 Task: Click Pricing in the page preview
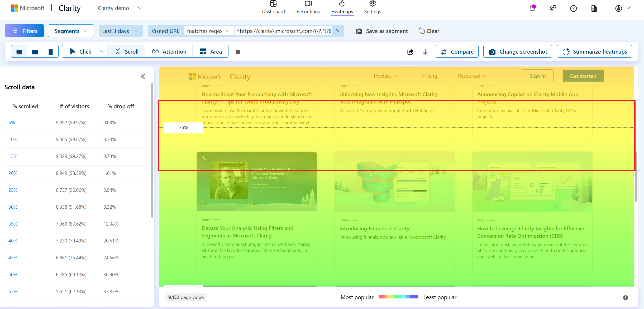click(429, 76)
